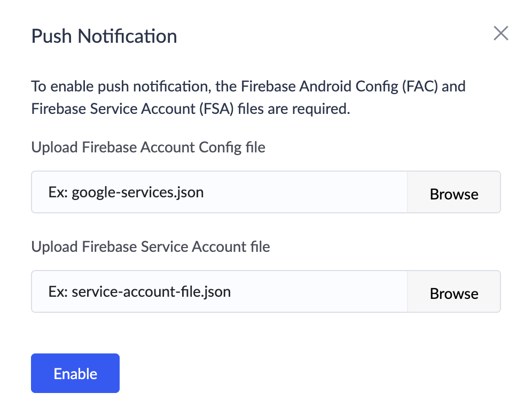Browse for the Firebase Account Config file
The image size is (532, 416).
pyautogui.click(x=454, y=193)
